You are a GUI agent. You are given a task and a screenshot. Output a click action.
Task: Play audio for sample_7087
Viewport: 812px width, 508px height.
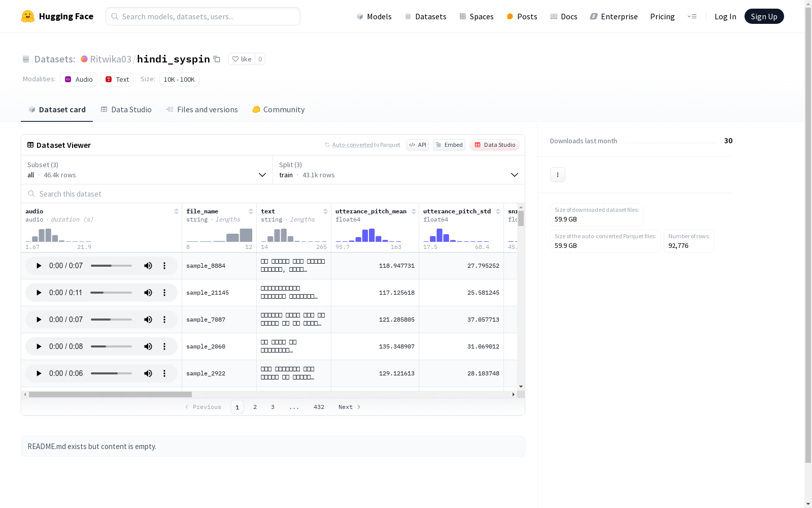click(39, 320)
